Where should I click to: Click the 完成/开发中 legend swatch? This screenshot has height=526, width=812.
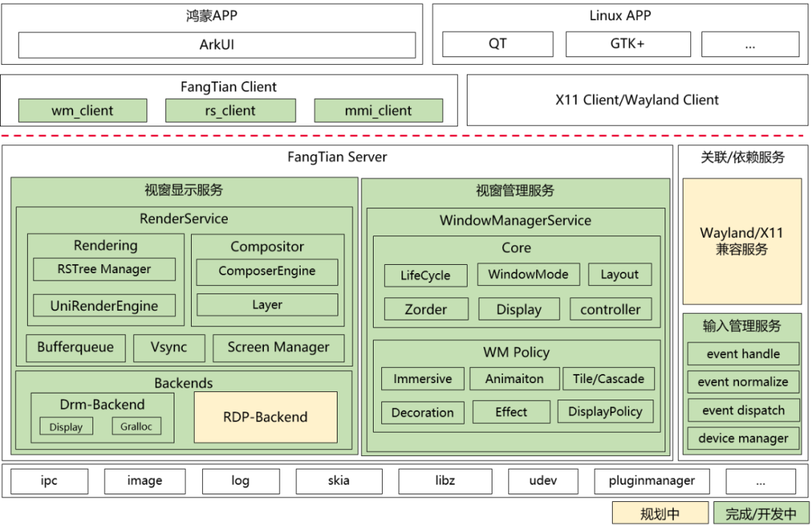click(761, 513)
